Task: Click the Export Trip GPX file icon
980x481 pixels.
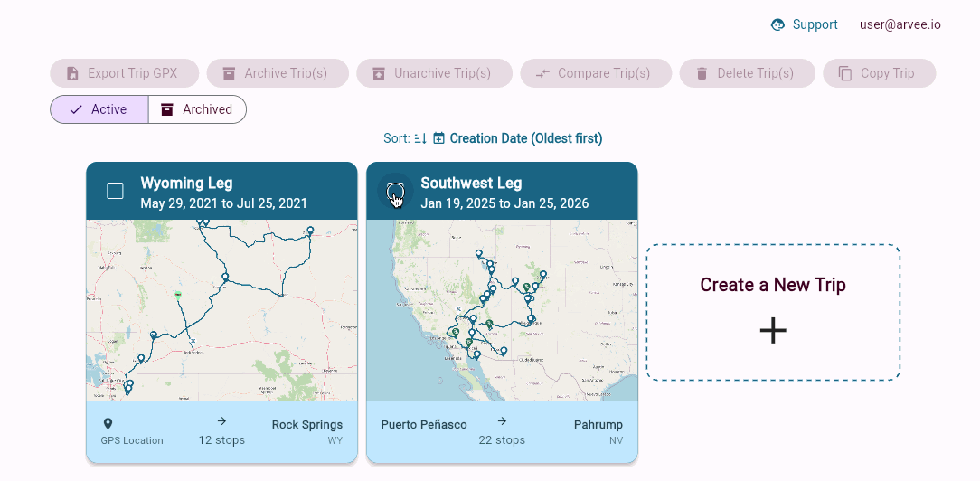Action: click(72, 74)
